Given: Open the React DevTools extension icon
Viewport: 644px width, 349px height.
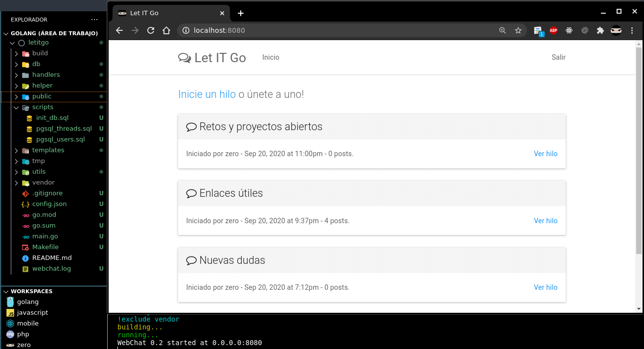Looking at the screenshot, I should [569, 30].
